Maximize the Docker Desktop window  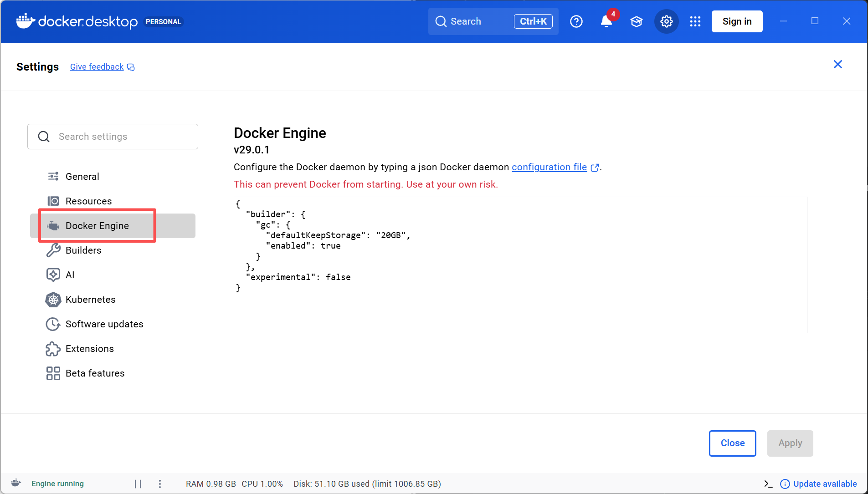tap(815, 21)
